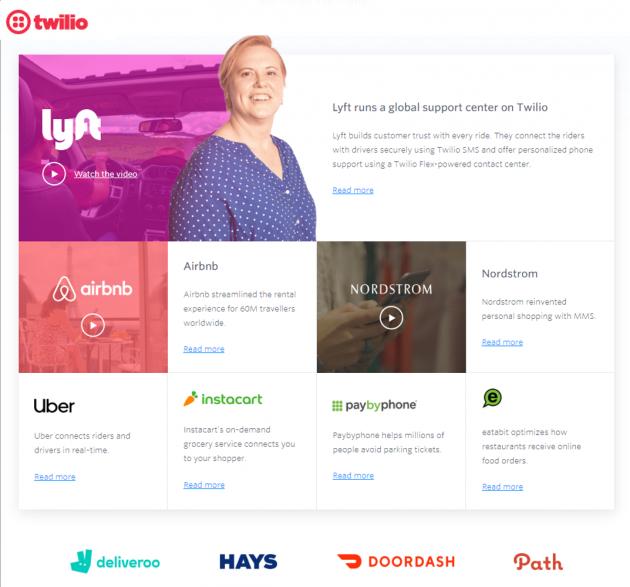The image size is (630, 587).
Task: Open Read more under Lyft story
Action: (x=353, y=190)
